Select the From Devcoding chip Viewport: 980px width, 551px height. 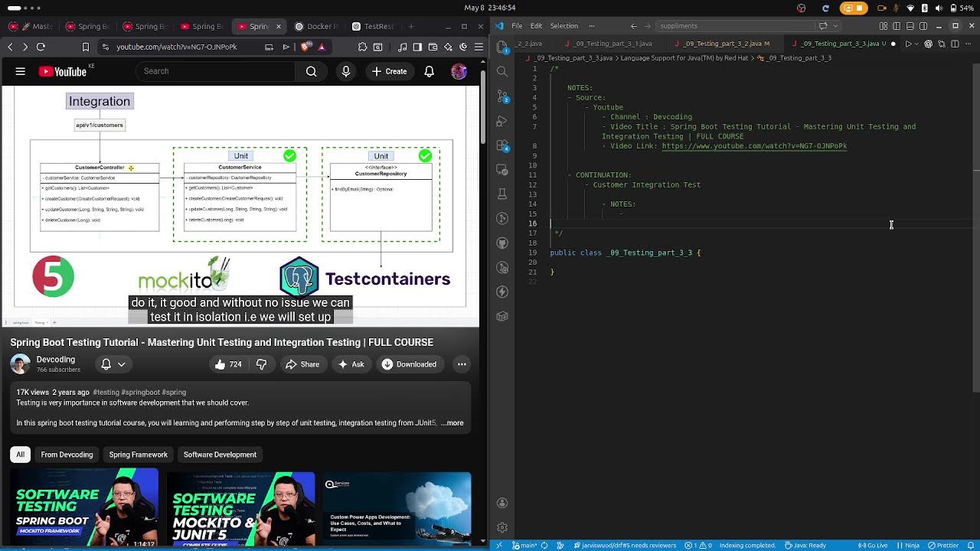pos(67,455)
